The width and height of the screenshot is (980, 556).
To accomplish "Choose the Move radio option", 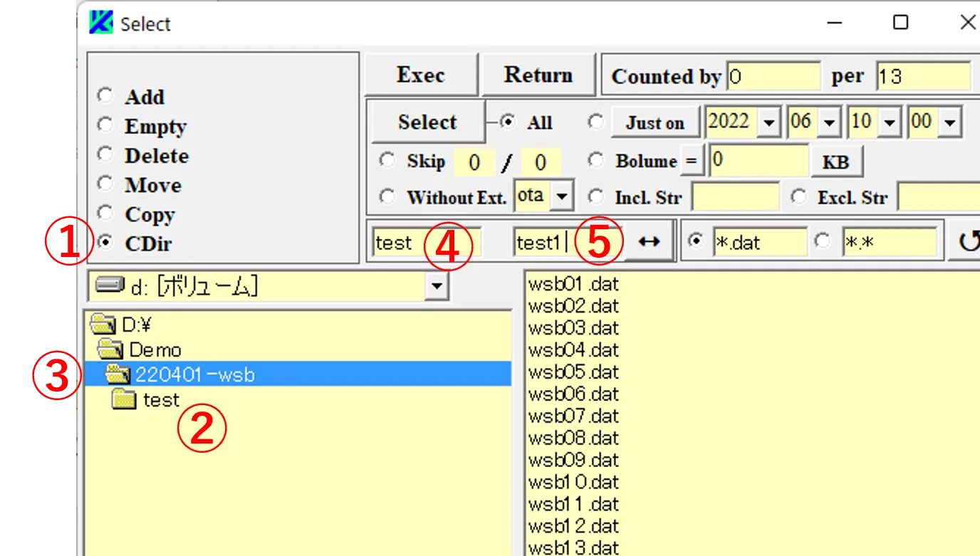I will [105, 183].
